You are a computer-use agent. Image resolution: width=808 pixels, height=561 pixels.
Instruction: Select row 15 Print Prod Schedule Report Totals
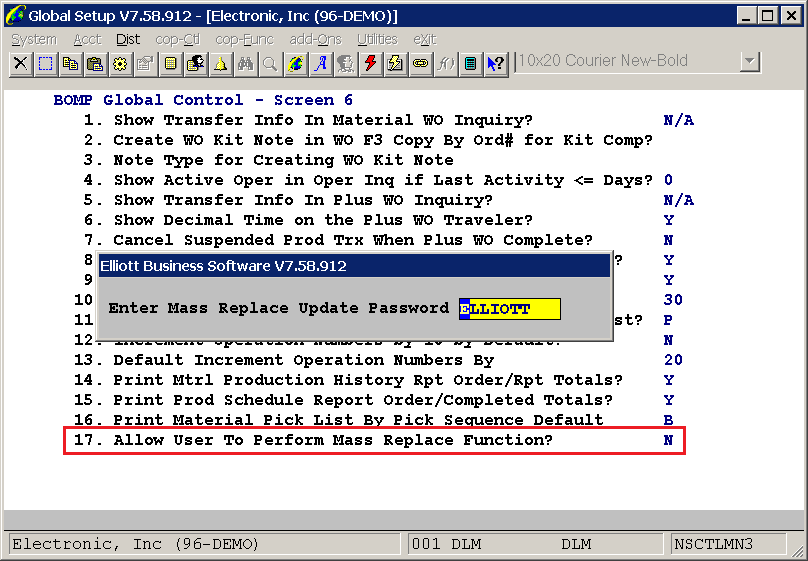[x=374, y=400]
